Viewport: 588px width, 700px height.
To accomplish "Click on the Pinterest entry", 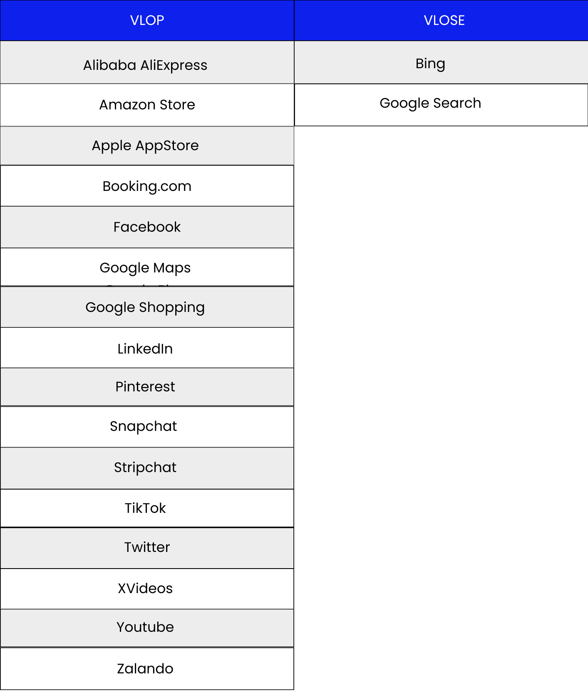I will click(145, 387).
